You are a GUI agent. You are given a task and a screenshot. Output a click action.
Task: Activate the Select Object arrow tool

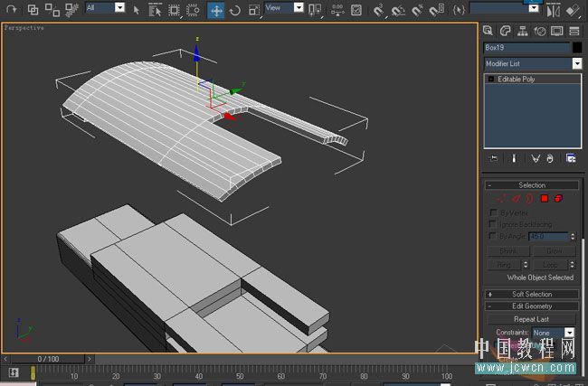pos(137,10)
